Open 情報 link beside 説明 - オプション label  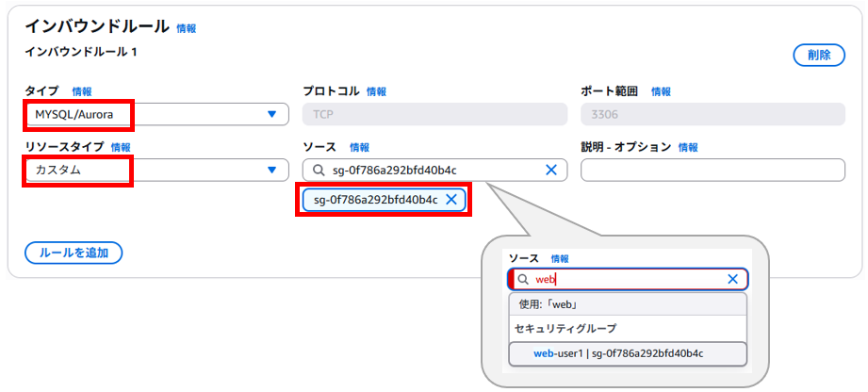tap(688, 147)
